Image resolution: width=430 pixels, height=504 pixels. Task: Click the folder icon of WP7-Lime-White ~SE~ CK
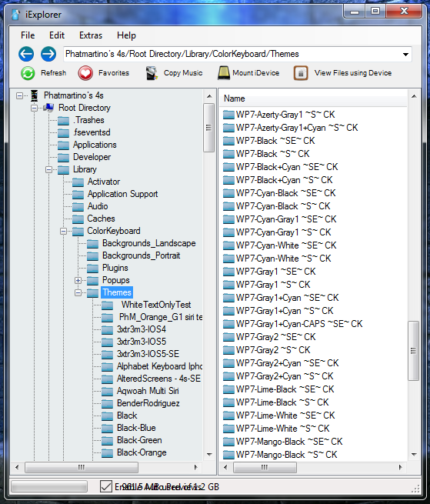pyautogui.click(x=228, y=416)
